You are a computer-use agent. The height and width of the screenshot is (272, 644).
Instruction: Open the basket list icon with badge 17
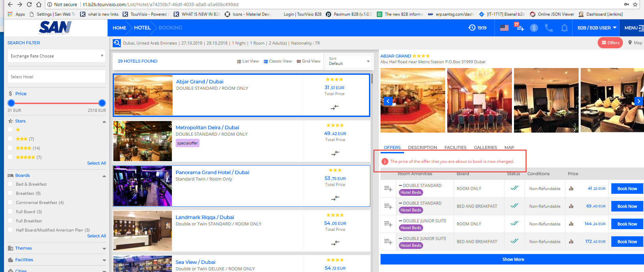(x=519, y=27)
